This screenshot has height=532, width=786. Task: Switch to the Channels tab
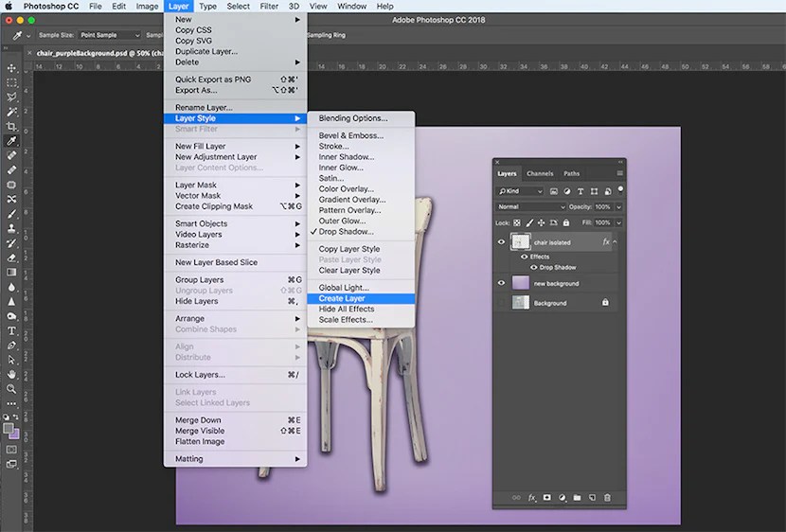pos(540,173)
